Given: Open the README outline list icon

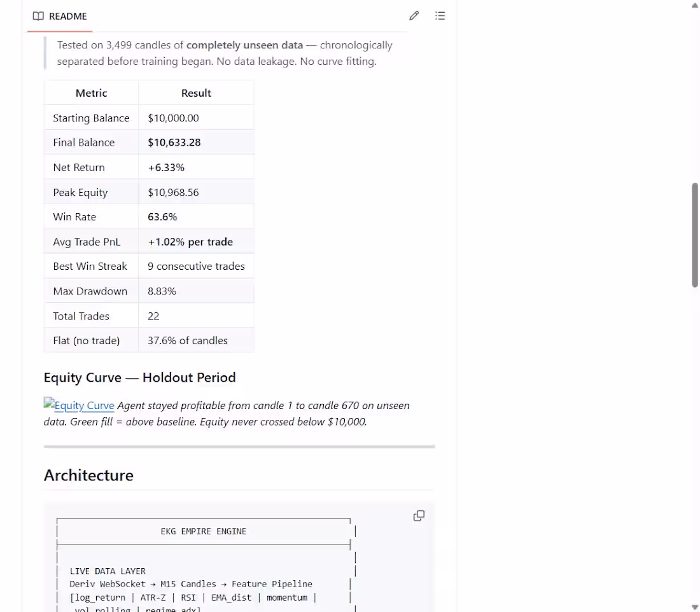Looking at the screenshot, I should pyautogui.click(x=440, y=16).
